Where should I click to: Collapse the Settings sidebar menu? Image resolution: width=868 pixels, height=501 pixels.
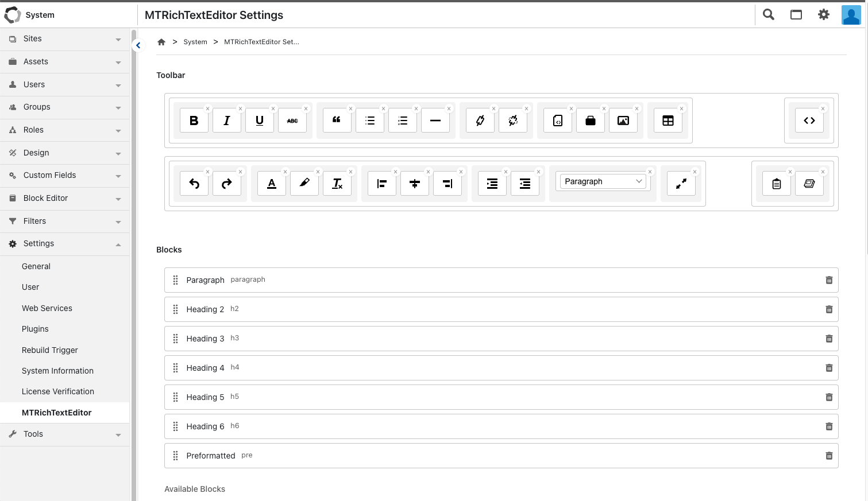pos(65,244)
